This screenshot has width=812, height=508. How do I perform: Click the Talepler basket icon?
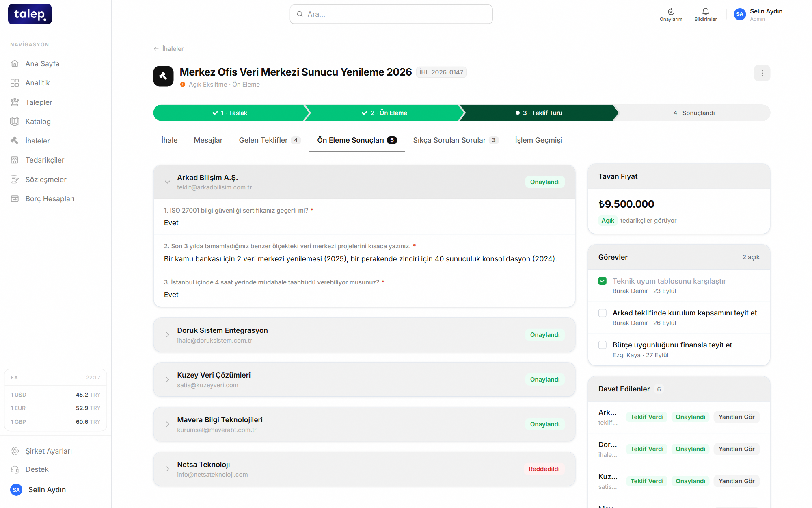point(15,102)
